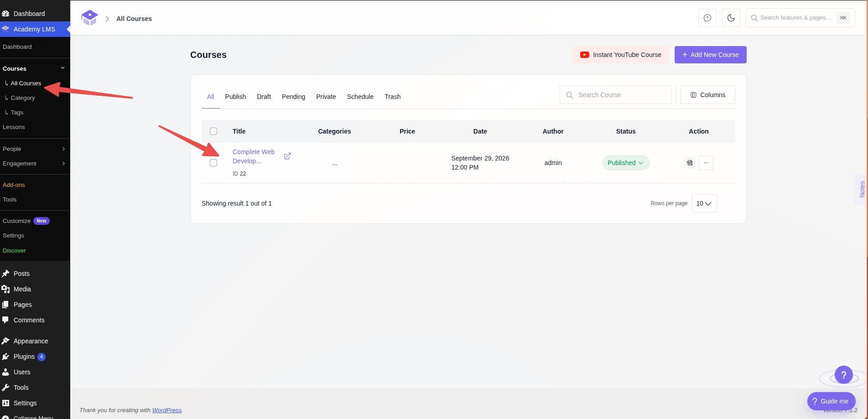This screenshot has height=419, width=868.
Task: Click the WordPress Dashboard gauge icon
Action: pyautogui.click(x=5, y=14)
